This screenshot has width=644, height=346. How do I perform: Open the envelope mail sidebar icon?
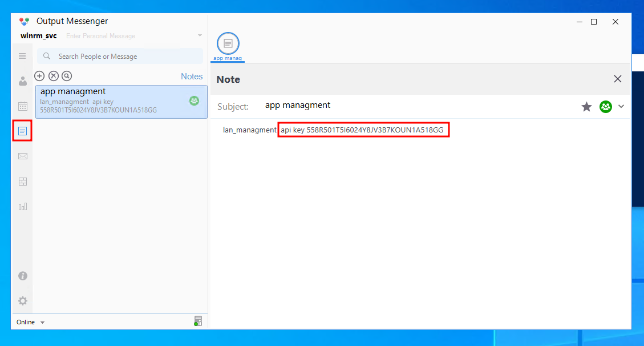(x=23, y=156)
